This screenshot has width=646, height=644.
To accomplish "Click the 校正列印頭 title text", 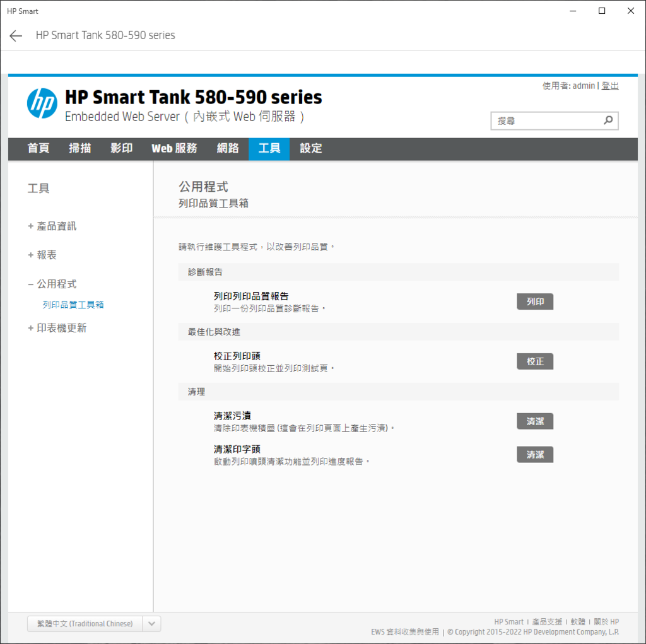I will (x=237, y=356).
